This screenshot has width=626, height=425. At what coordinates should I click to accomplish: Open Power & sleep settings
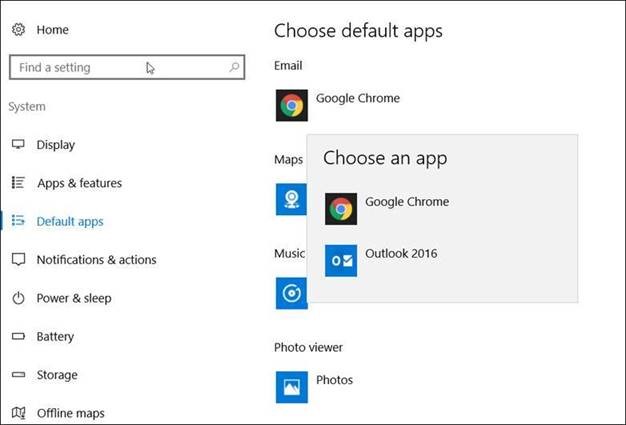point(74,298)
